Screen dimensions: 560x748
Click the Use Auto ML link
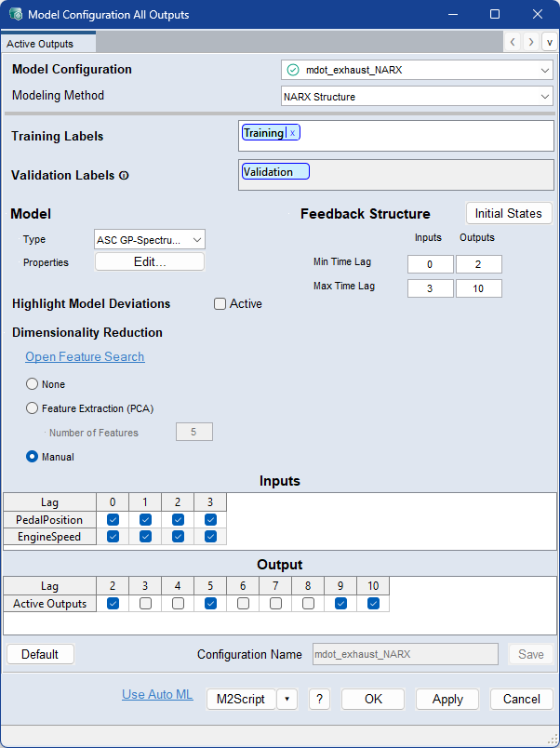(x=157, y=694)
